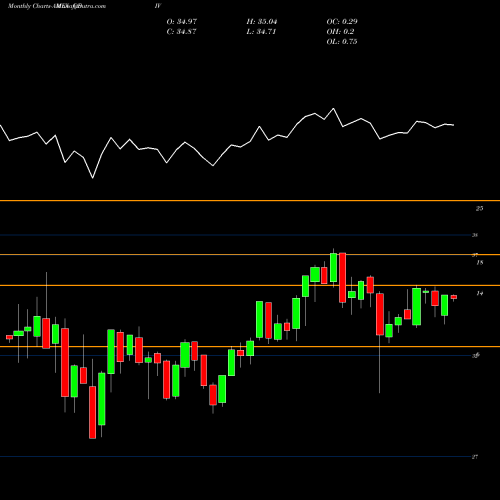Click the axis label '18'
This screenshot has height=500, width=500.
480,262
